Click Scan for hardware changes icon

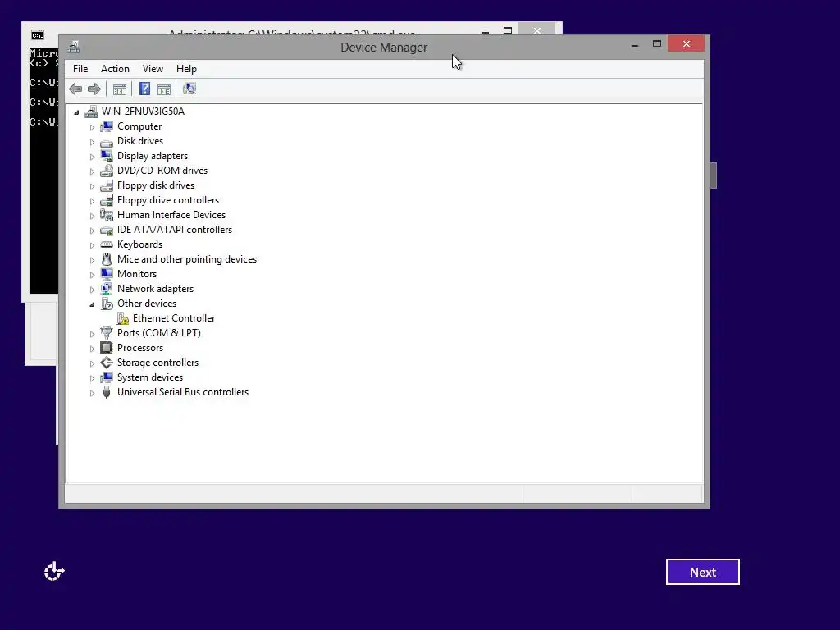click(189, 89)
